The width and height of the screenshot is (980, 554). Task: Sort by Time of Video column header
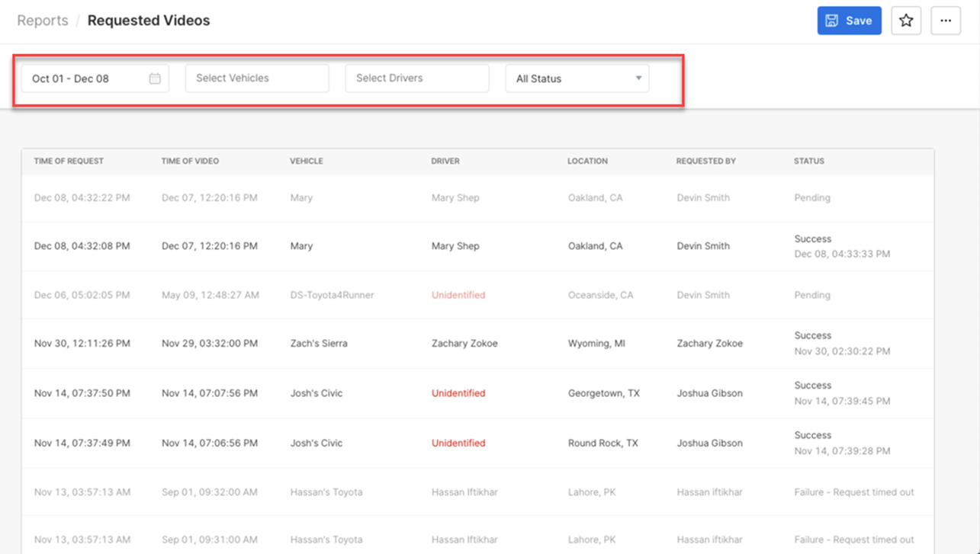190,162
